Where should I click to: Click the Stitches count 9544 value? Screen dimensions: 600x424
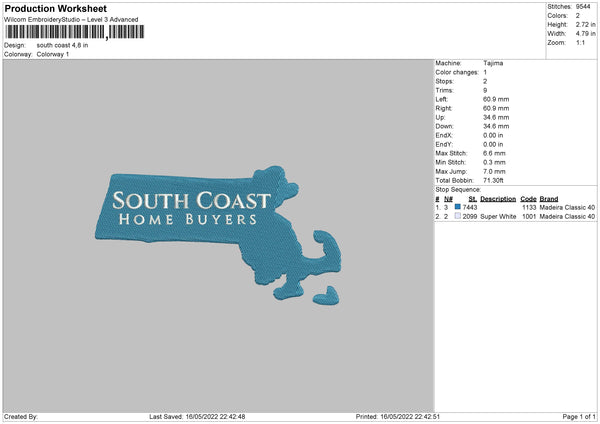pyautogui.click(x=583, y=7)
